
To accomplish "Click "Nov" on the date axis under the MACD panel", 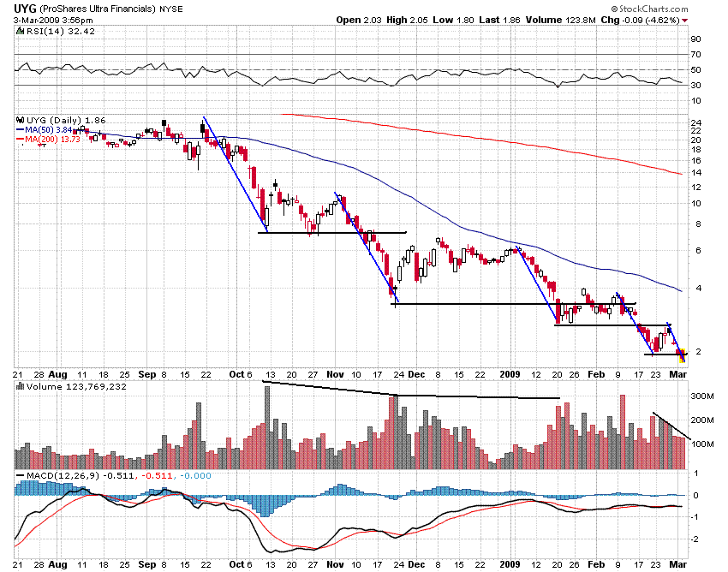I will pyautogui.click(x=335, y=564).
